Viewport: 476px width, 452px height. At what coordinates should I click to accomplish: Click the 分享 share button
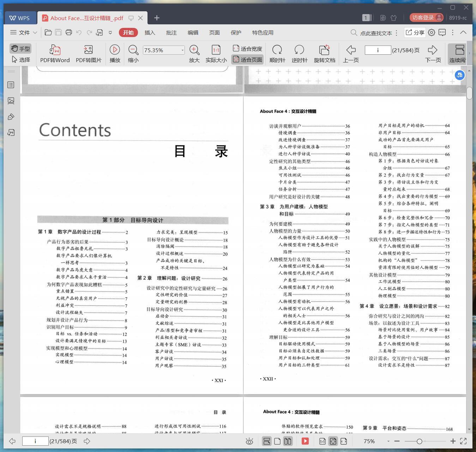click(x=415, y=32)
